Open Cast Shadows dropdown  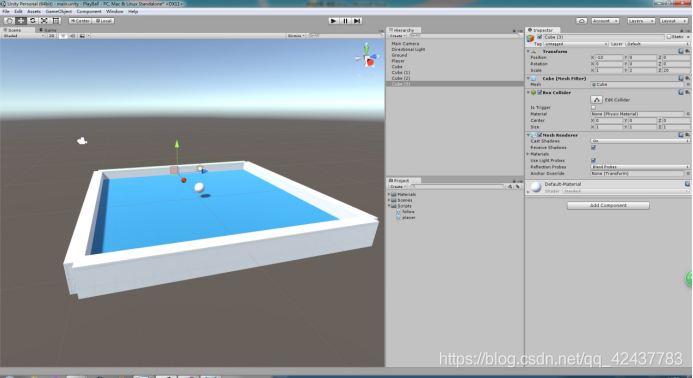[x=640, y=141]
